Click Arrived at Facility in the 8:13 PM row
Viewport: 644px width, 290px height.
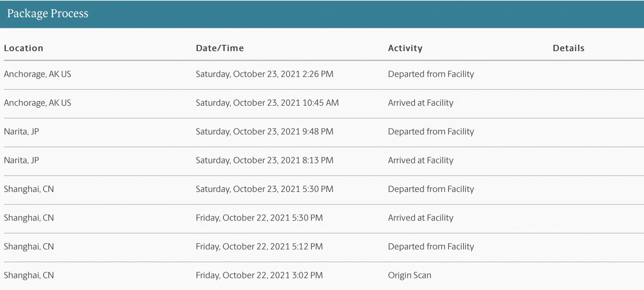click(421, 160)
